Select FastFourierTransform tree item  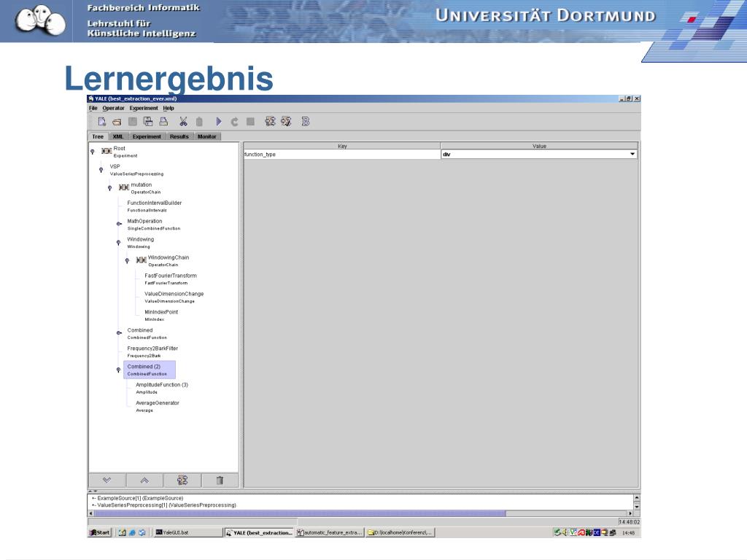click(x=171, y=279)
